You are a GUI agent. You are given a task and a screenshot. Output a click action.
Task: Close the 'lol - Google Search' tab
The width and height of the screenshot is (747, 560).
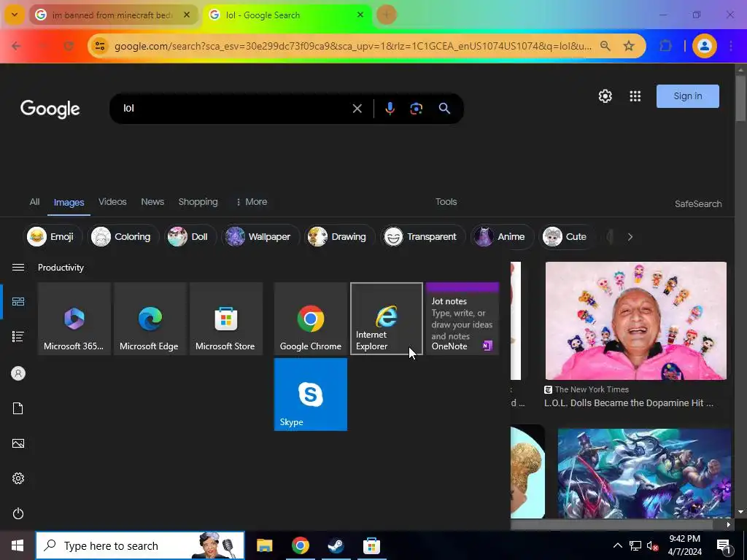pyautogui.click(x=360, y=15)
